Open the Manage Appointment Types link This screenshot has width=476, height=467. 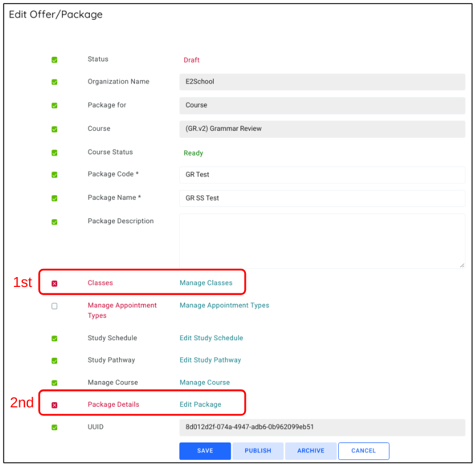[224, 305]
